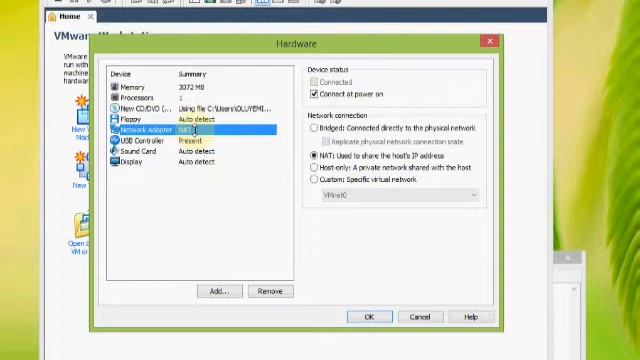
Task: Click the Floppy 'Auto detect' summary
Action: click(x=197, y=119)
